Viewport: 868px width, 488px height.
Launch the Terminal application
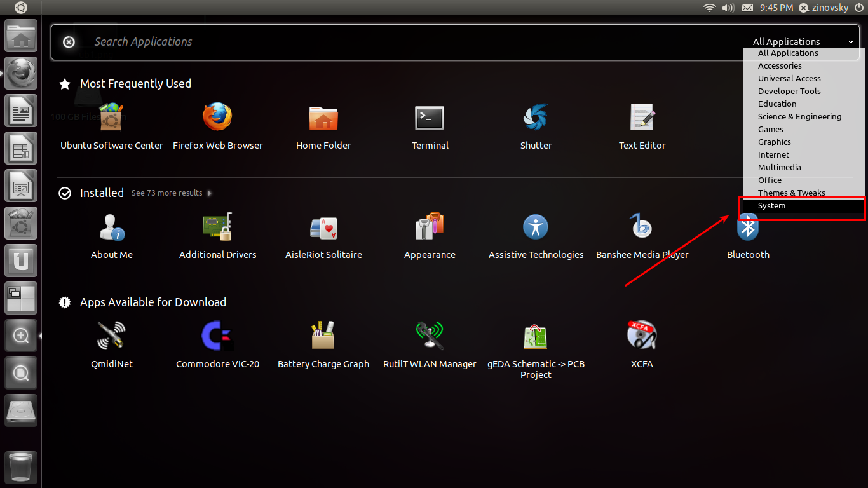(430, 127)
